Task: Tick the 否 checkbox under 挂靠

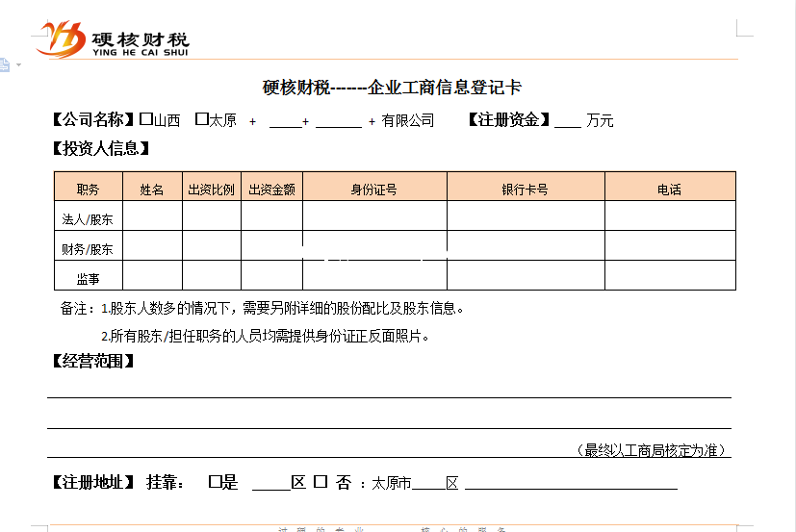Action: pos(320,481)
